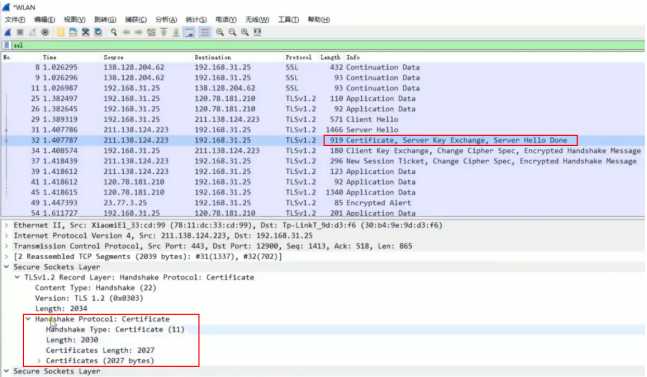This screenshot has height=377, width=647.
Task: Select the Length: 2034 field line
Action: (61, 309)
